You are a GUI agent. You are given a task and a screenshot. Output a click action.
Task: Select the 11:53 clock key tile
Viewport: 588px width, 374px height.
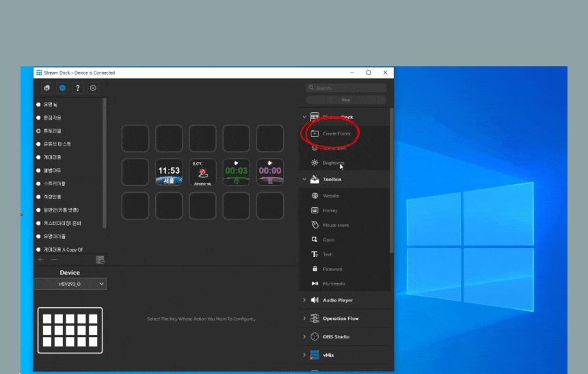coord(169,172)
